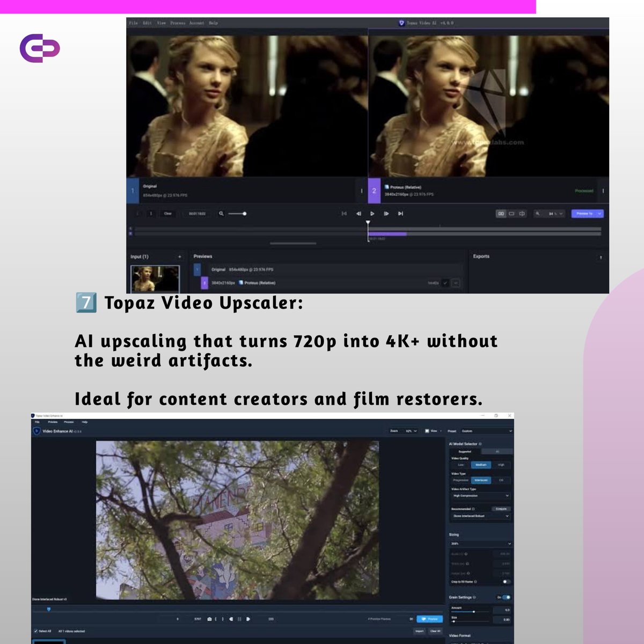This screenshot has width=644, height=644.
Task: Select side-by-side comparison view icon
Action: click(501, 214)
